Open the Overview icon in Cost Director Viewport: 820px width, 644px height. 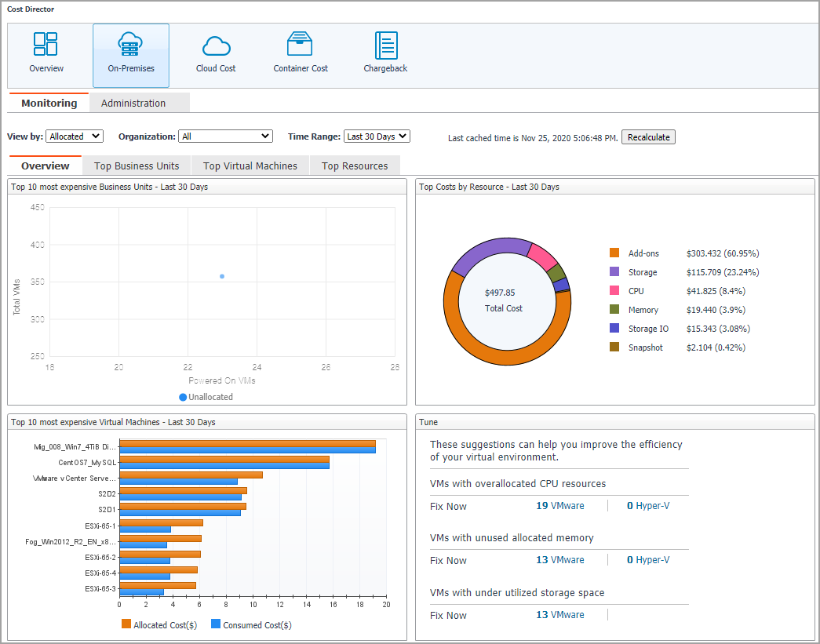point(46,45)
